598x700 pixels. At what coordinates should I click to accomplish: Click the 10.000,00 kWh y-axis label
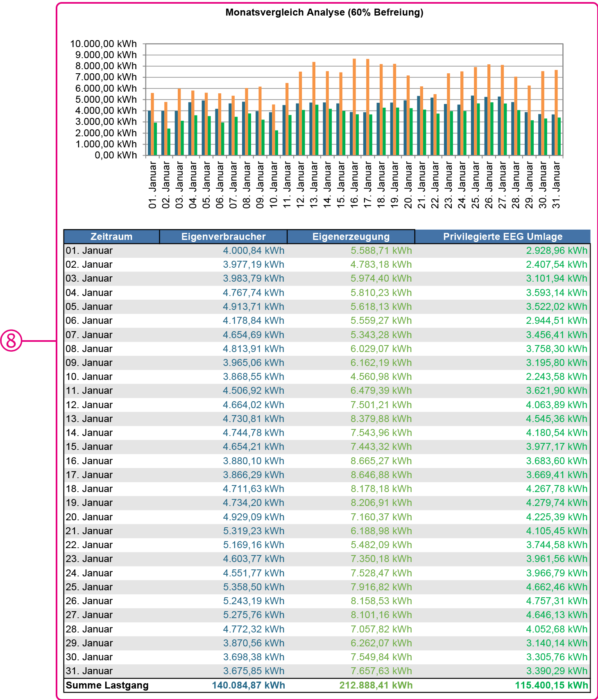tap(104, 44)
